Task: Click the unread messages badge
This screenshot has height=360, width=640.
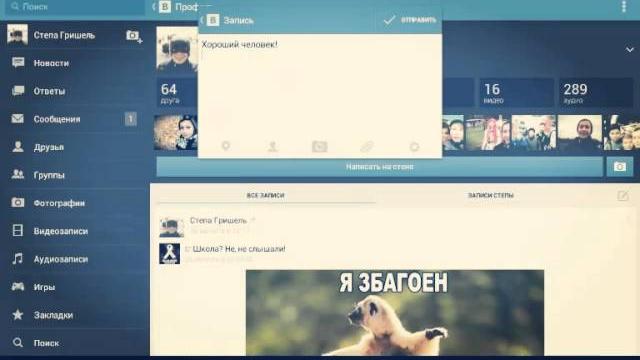Action: click(x=131, y=119)
